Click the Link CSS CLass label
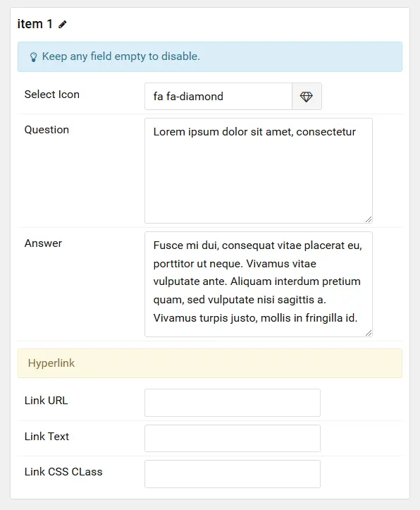This screenshot has height=510, width=420. [x=63, y=472]
